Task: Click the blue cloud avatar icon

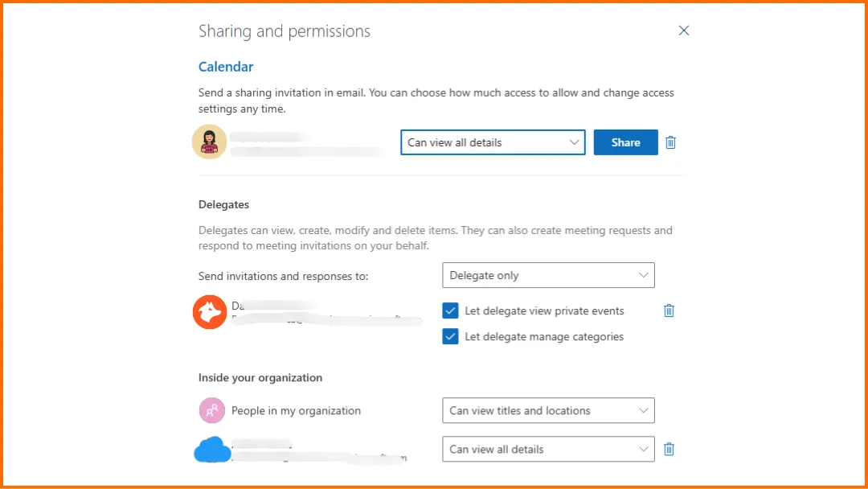Action: click(212, 449)
